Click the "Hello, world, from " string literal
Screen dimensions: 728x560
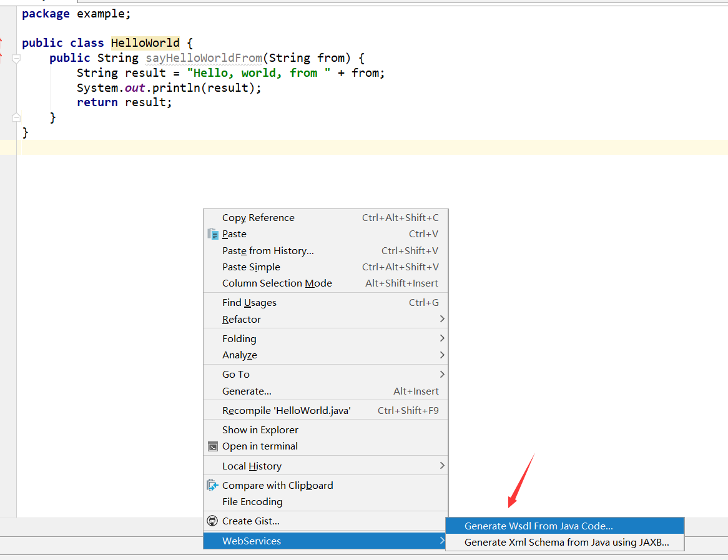click(259, 73)
